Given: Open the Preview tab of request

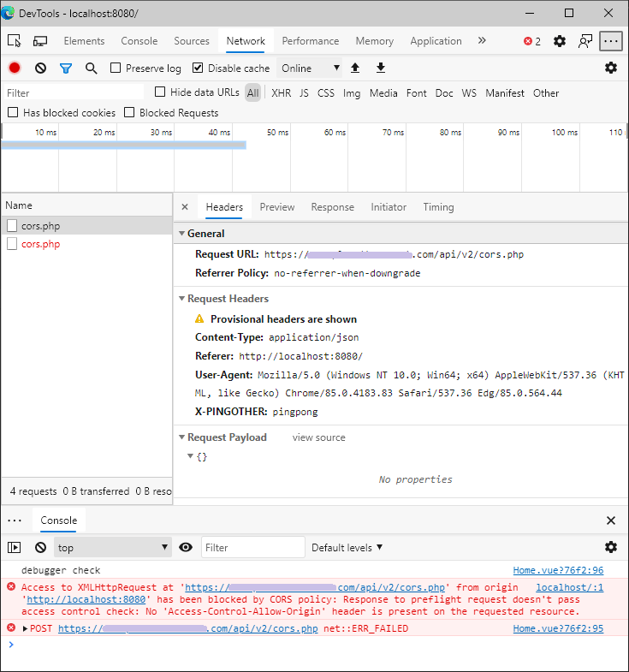Looking at the screenshot, I should pyautogui.click(x=276, y=207).
